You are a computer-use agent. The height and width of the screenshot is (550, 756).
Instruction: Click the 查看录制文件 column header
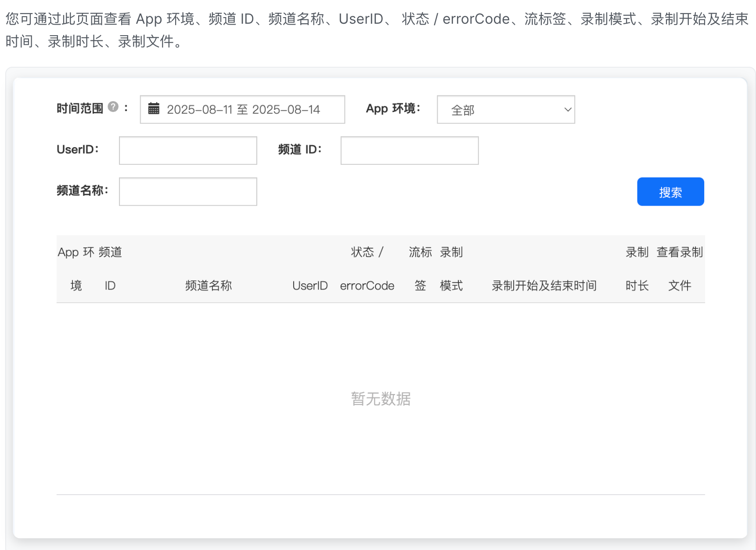click(x=680, y=268)
